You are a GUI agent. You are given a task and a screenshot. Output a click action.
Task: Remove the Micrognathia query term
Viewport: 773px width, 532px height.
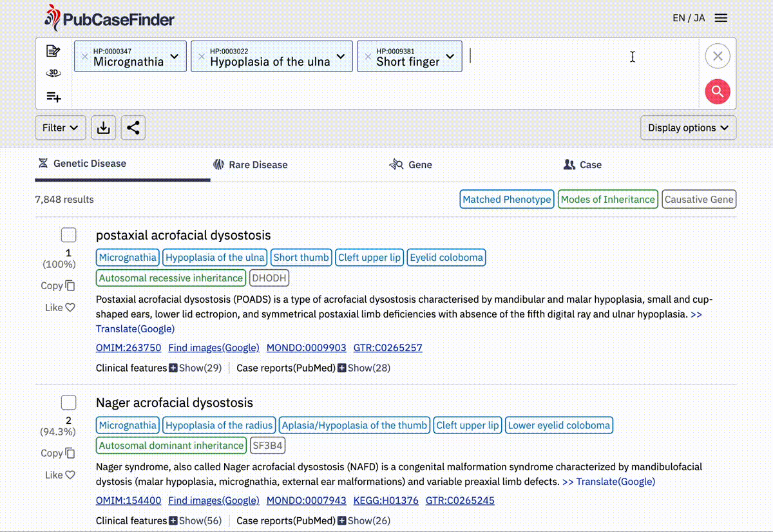84,57
